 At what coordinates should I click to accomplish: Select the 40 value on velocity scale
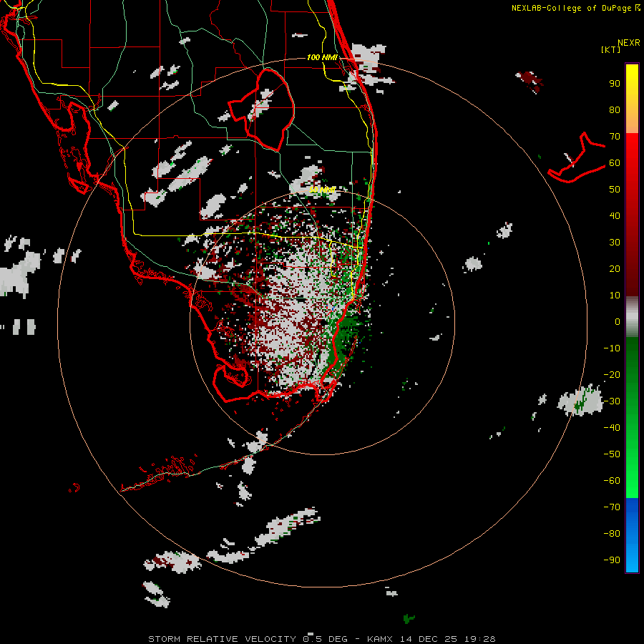click(x=615, y=216)
